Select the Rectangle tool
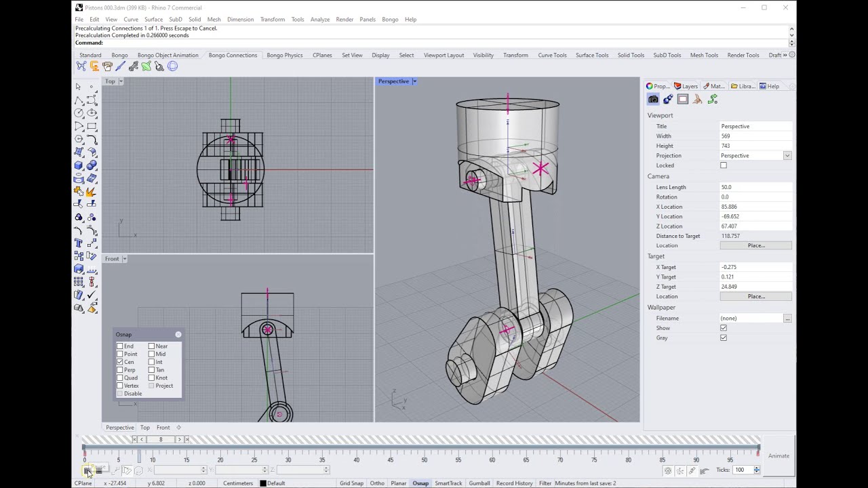868x488 pixels. pyautogui.click(x=92, y=126)
